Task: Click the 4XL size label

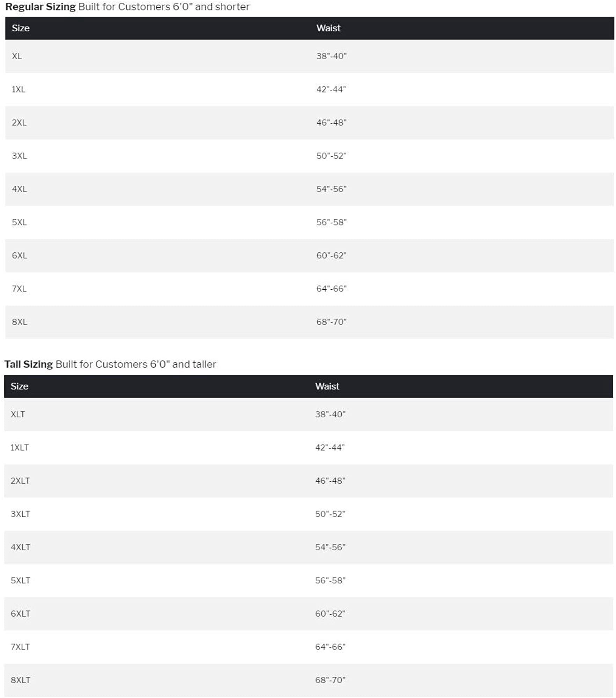Action: click(19, 189)
